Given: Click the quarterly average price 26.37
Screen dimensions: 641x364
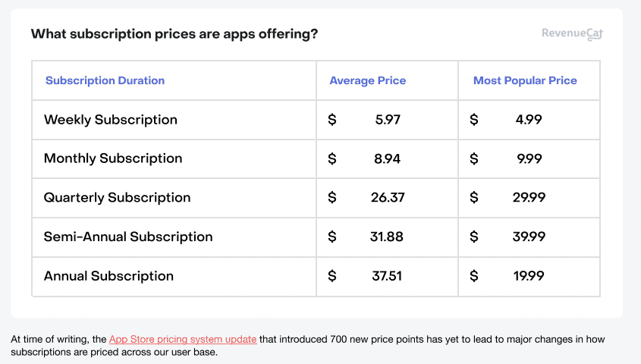Looking at the screenshot, I should click(x=388, y=198).
